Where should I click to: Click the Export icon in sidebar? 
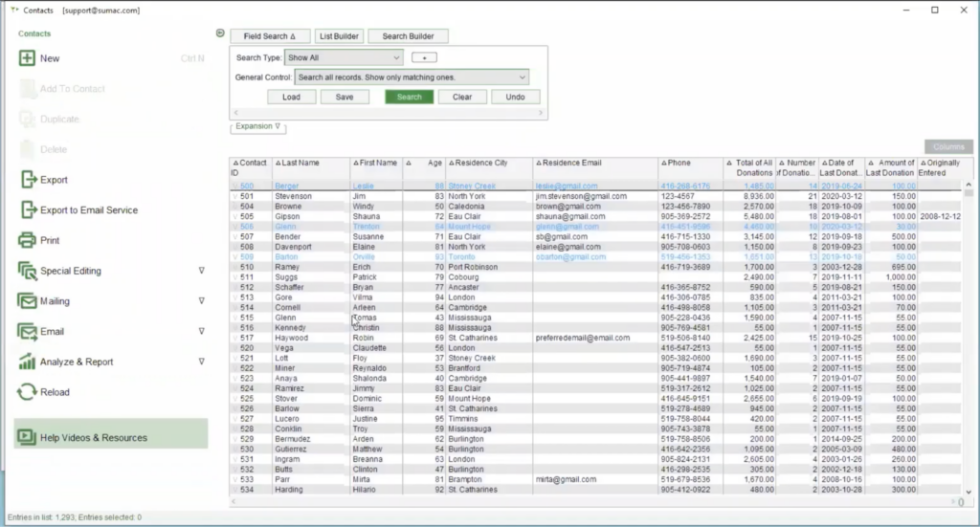(28, 179)
